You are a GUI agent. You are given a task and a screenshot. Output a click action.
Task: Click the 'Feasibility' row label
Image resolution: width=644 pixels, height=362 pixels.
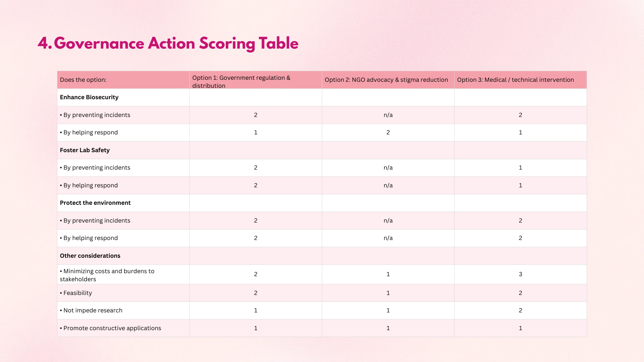pos(77,293)
